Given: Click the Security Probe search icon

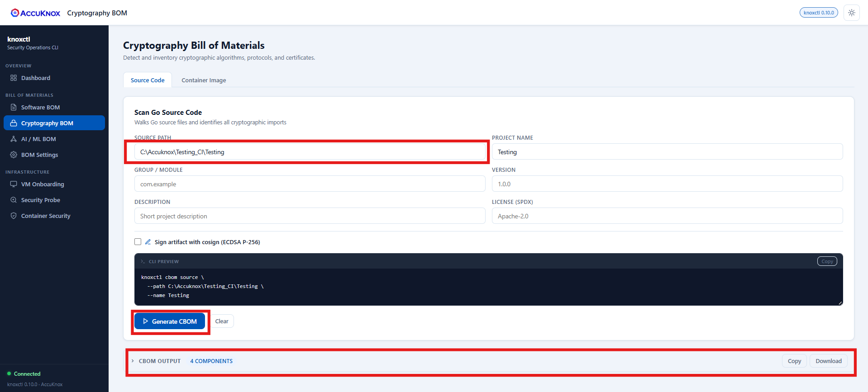Looking at the screenshot, I should coord(14,200).
